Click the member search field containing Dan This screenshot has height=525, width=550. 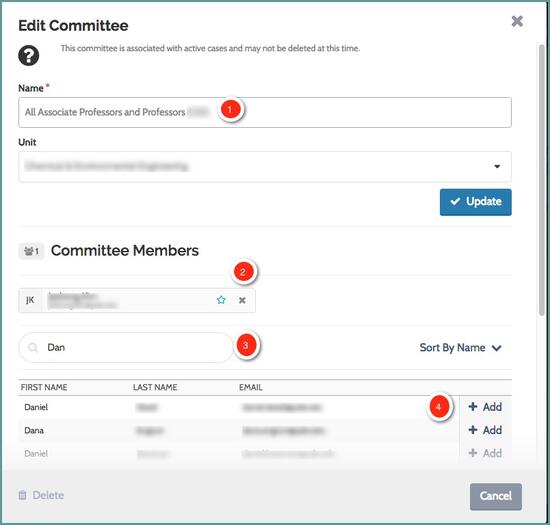pyautogui.click(x=126, y=348)
